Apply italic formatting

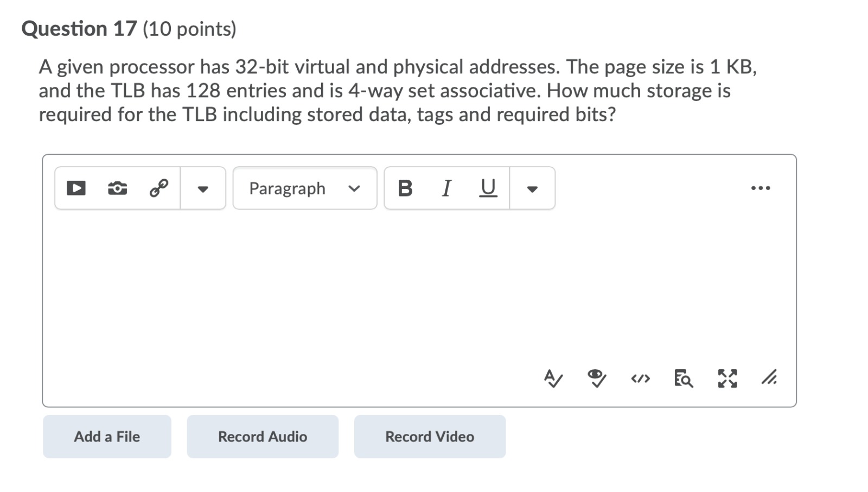446,188
